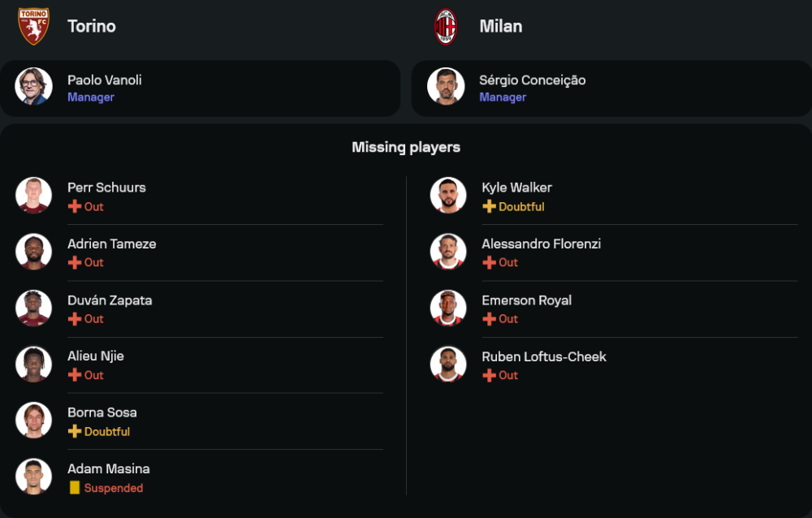Click Perr Schuurs' red injury cross icon
The height and width of the screenshot is (518, 812).
point(75,207)
